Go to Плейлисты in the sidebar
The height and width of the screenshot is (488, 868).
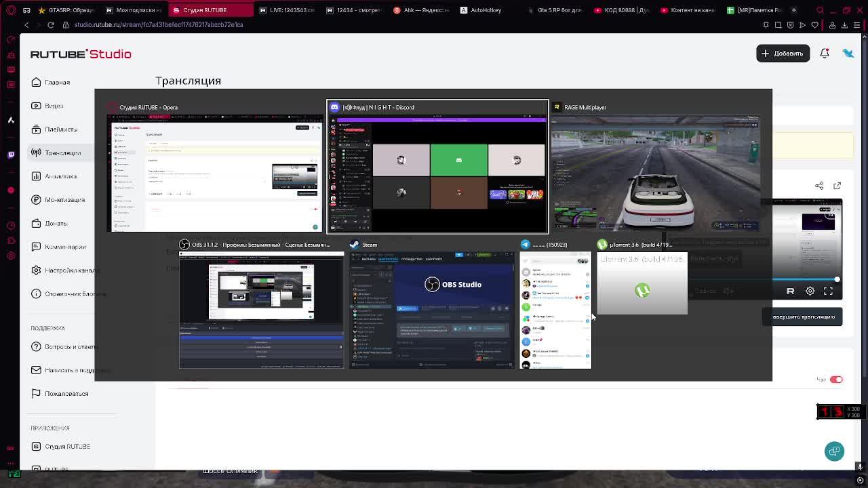point(54,129)
